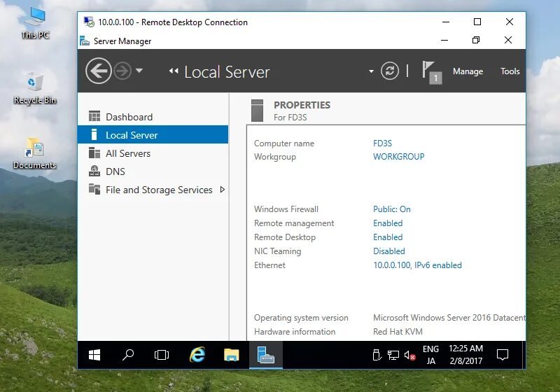Open Ethernet 10.0.0.100, IPv6 enabled link
The height and width of the screenshot is (392, 560).
(417, 265)
